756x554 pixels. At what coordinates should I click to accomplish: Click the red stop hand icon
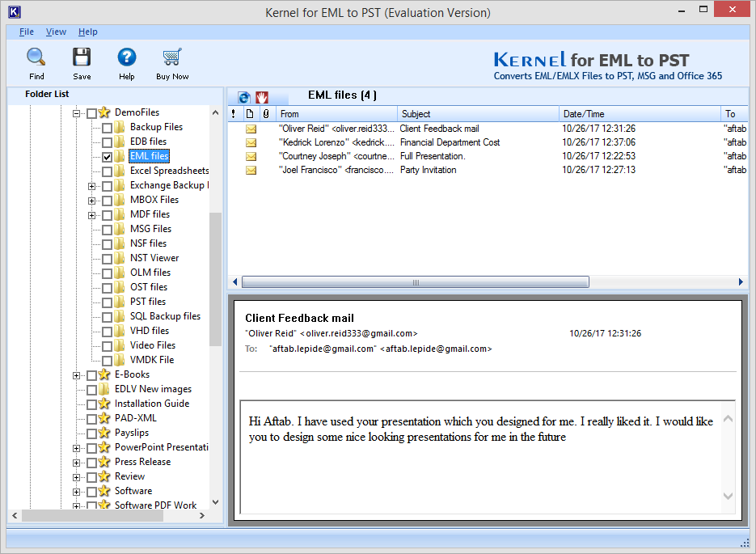pos(261,97)
